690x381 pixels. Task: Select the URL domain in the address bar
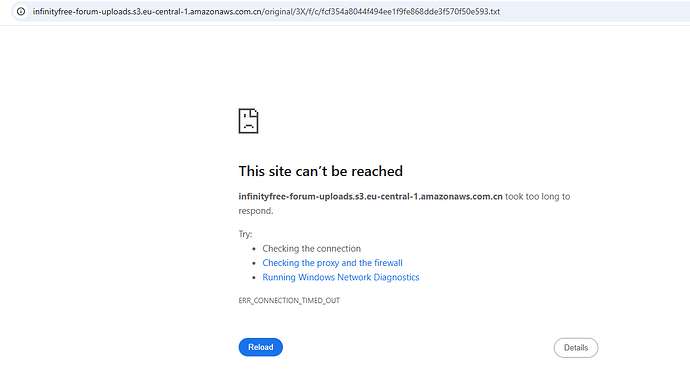coord(147,11)
